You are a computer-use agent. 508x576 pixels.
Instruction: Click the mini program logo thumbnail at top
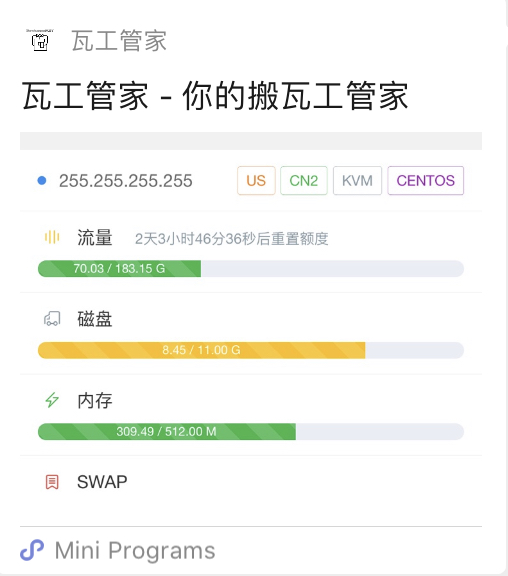coord(40,40)
